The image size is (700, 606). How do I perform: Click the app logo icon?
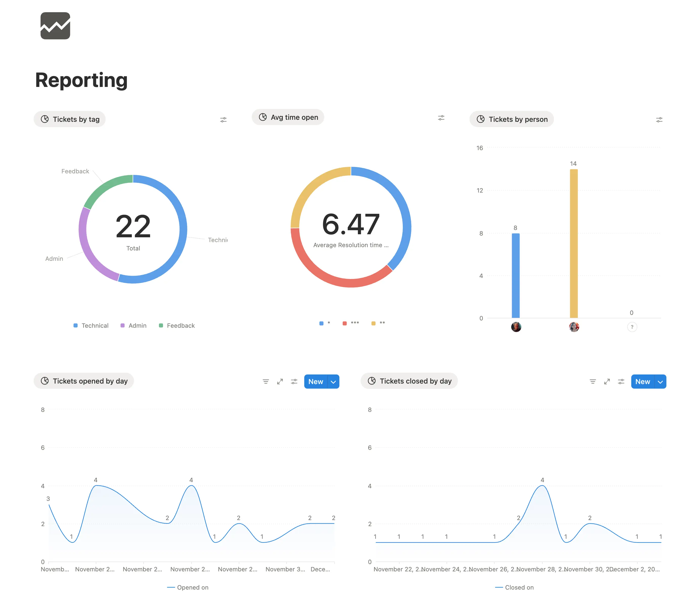[x=55, y=26]
